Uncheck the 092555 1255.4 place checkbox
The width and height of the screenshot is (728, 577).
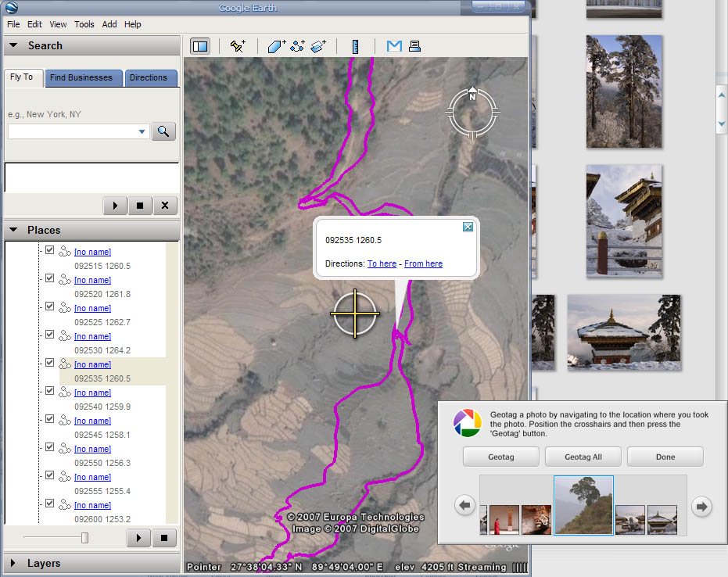[50, 475]
